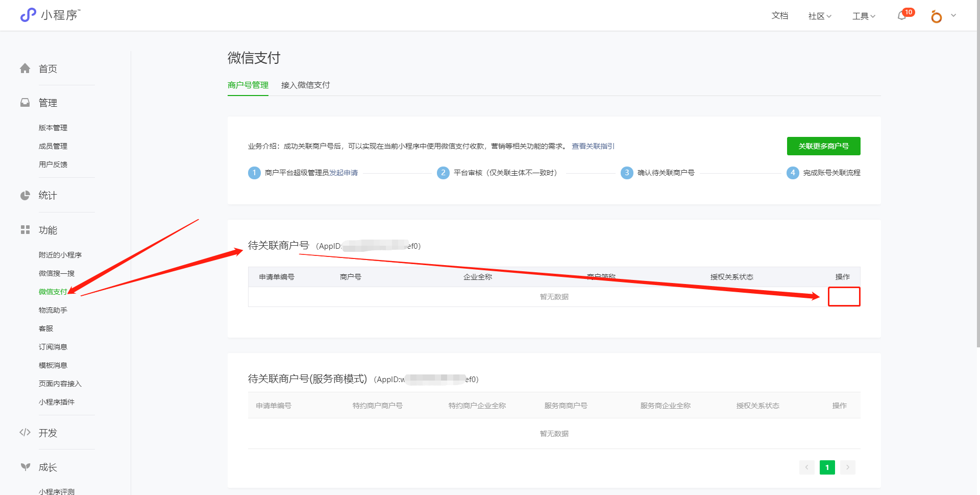Open 物流助手 in the sidebar

[x=53, y=310]
